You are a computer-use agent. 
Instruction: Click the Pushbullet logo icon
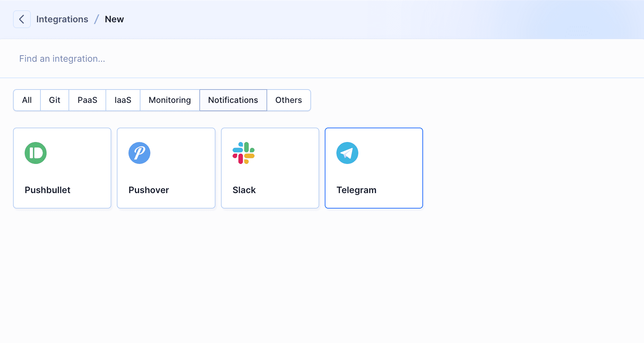tap(36, 153)
